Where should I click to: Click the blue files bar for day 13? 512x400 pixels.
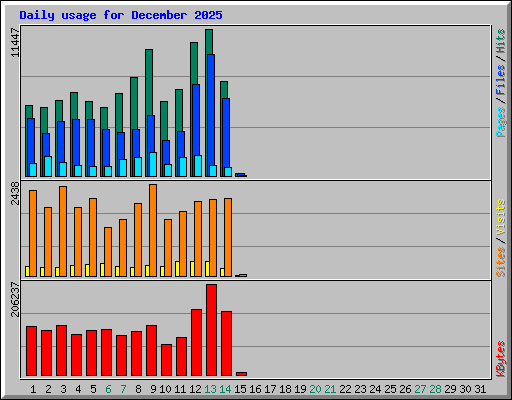pyautogui.click(x=211, y=110)
